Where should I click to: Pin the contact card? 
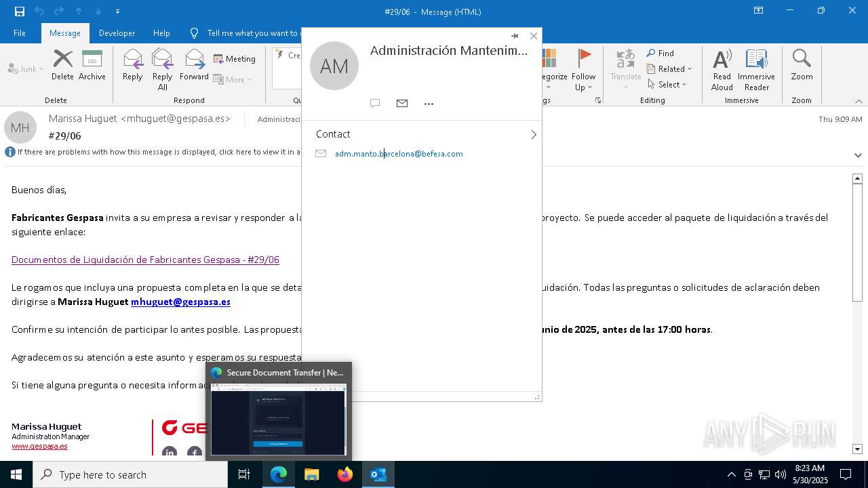[515, 36]
